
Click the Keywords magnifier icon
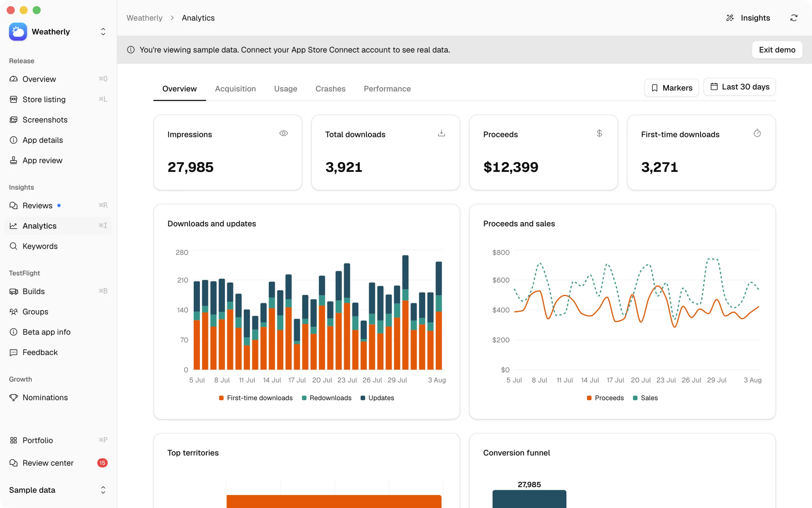(13, 246)
